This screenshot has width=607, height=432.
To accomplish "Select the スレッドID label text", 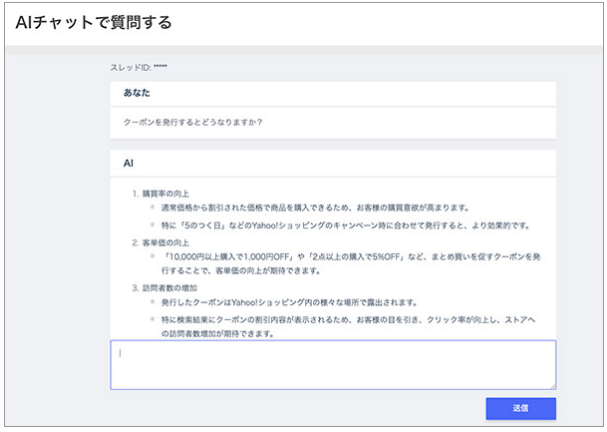I will 130,68.
